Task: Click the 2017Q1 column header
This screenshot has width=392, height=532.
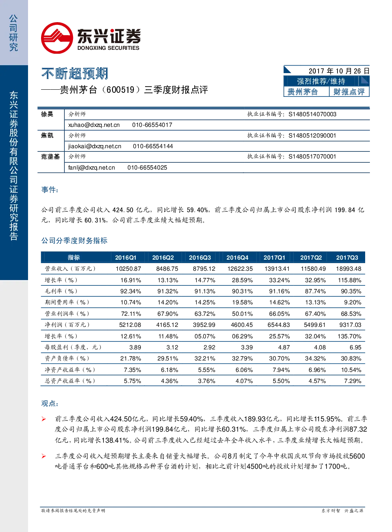Action: [274, 257]
